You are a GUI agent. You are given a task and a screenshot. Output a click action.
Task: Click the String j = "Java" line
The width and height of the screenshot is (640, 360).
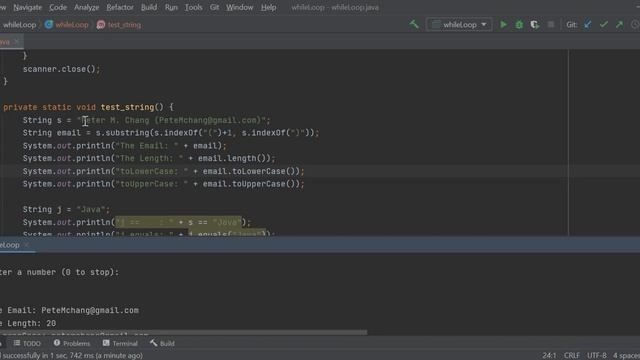[x=66, y=209]
